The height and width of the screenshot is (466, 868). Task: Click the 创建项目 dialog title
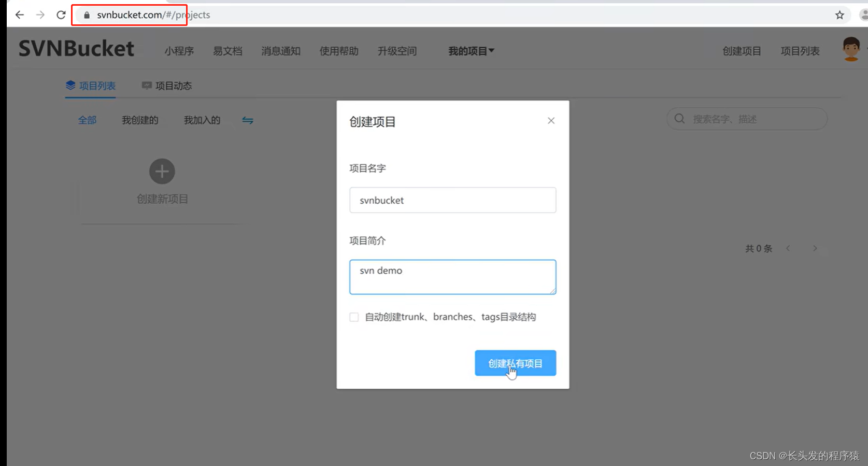click(x=373, y=122)
